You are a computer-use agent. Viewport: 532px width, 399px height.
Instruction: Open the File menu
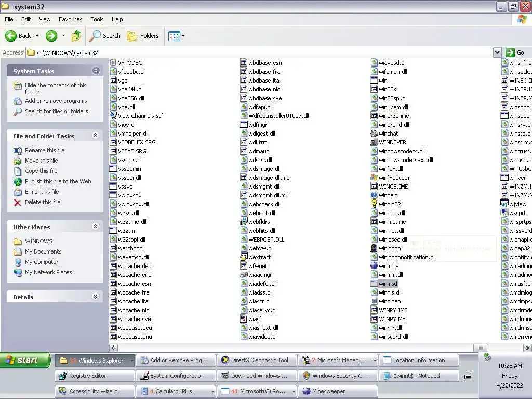pyautogui.click(x=9, y=19)
